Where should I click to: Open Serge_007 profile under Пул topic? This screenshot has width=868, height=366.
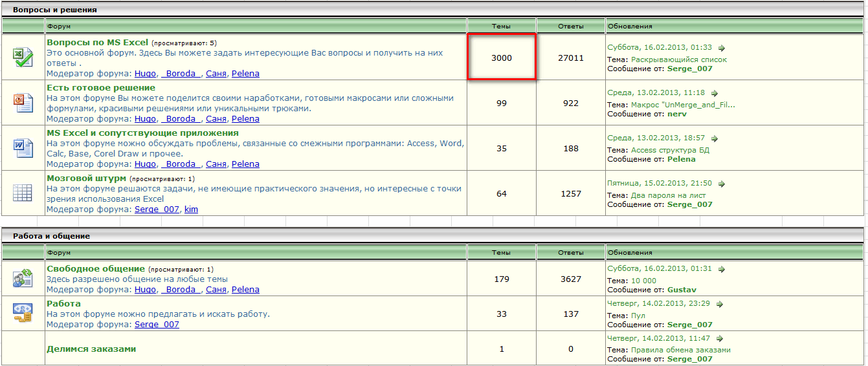click(690, 325)
